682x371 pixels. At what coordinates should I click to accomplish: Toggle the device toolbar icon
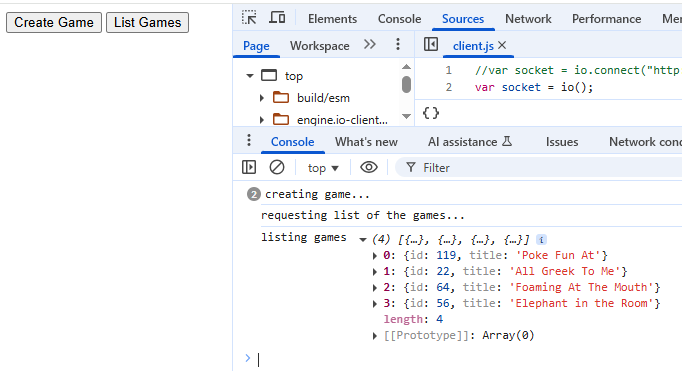click(x=277, y=18)
